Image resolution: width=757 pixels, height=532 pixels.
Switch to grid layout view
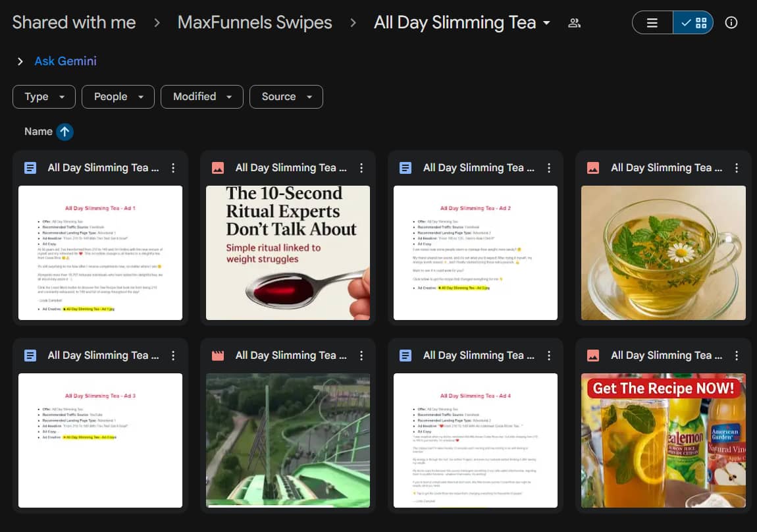[694, 22]
